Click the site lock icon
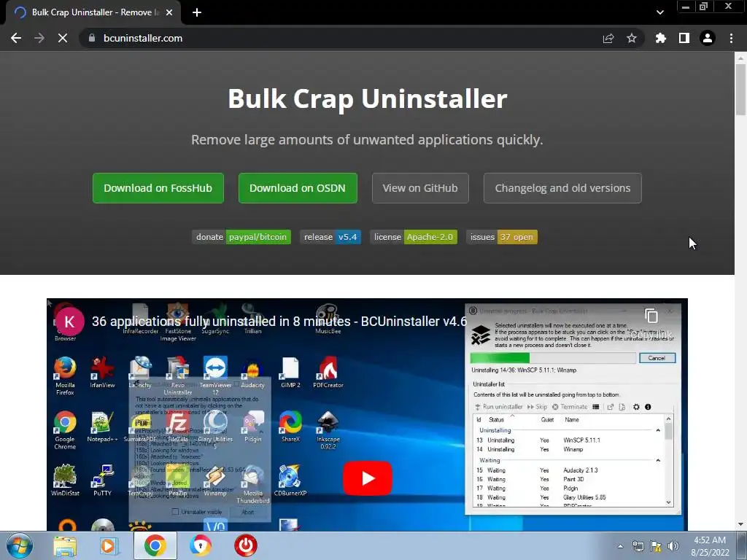The height and width of the screenshot is (560, 747). point(92,38)
